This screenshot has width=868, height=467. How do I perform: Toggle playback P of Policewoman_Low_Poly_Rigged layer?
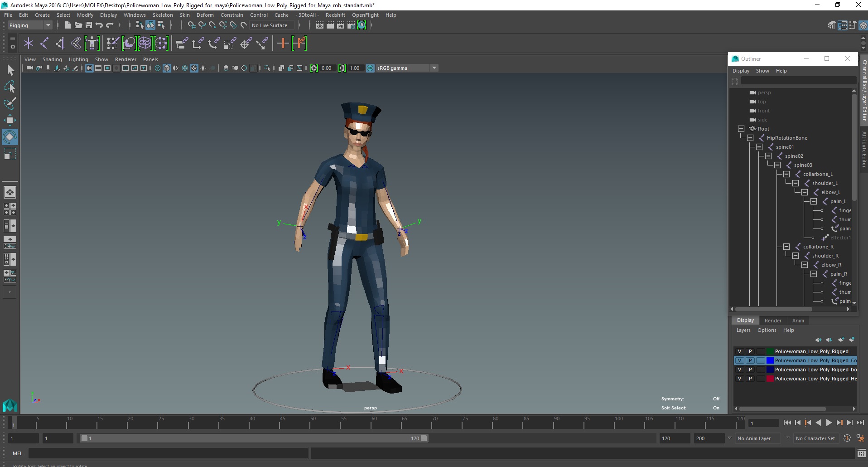coord(750,351)
